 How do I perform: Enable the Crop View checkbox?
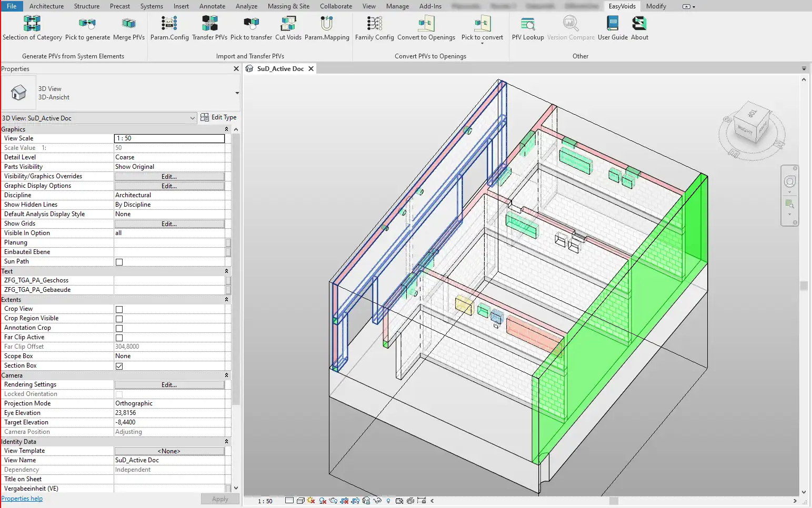[x=119, y=309]
